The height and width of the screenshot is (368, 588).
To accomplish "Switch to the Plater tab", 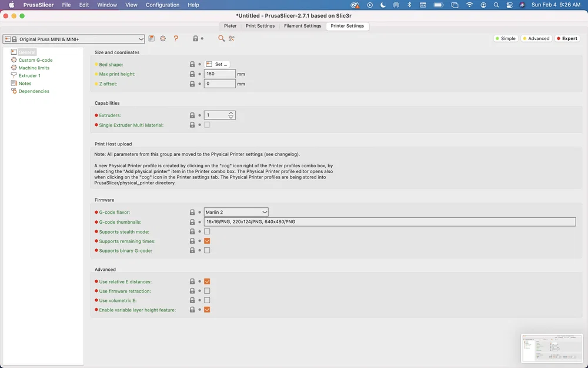I will click(x=230, y=26).
